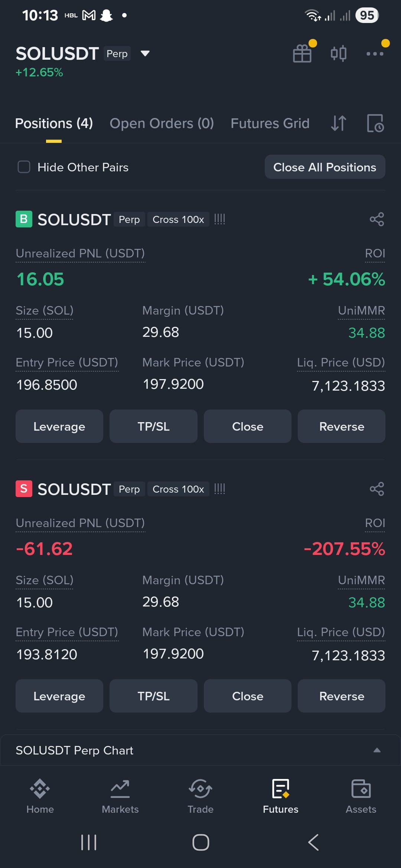Share the long SOLUSDT position

(x=377, y=219)
